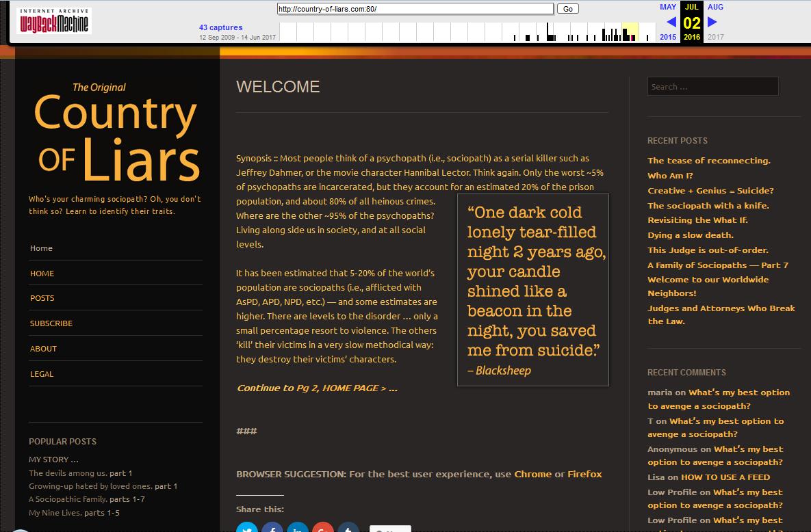Click the Wayback Machine logo
This screenshot has height=532, width=811.
(x=54, y=21)
